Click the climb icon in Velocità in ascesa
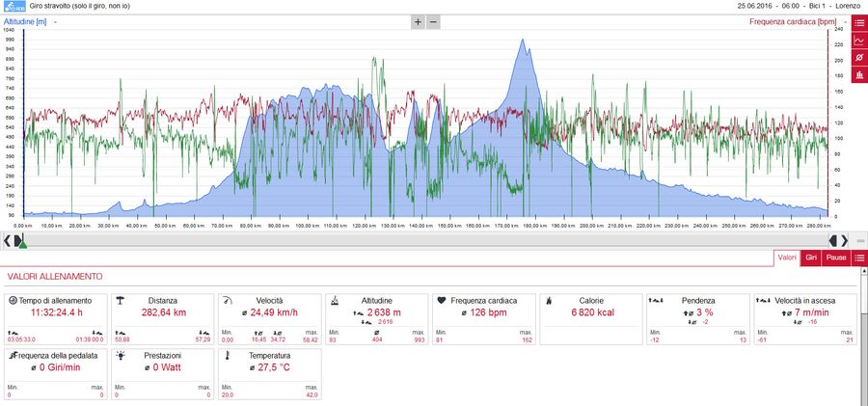868x406 pixels. pyautogui.click(x=763, y=300)
